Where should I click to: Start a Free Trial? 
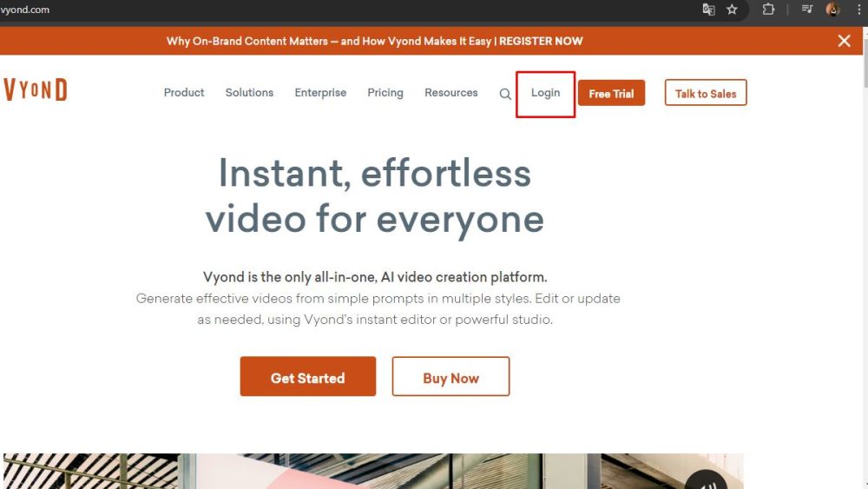611,93
